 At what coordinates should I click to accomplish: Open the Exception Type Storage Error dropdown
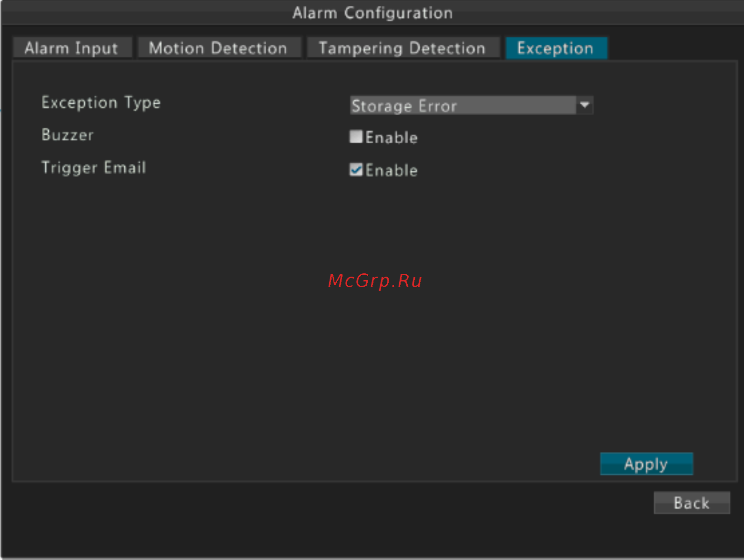(x=471, y=105)
